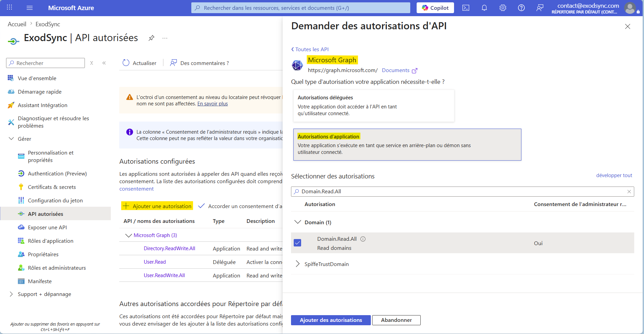Open the Azure apps grid launcher

pos(9,8)
